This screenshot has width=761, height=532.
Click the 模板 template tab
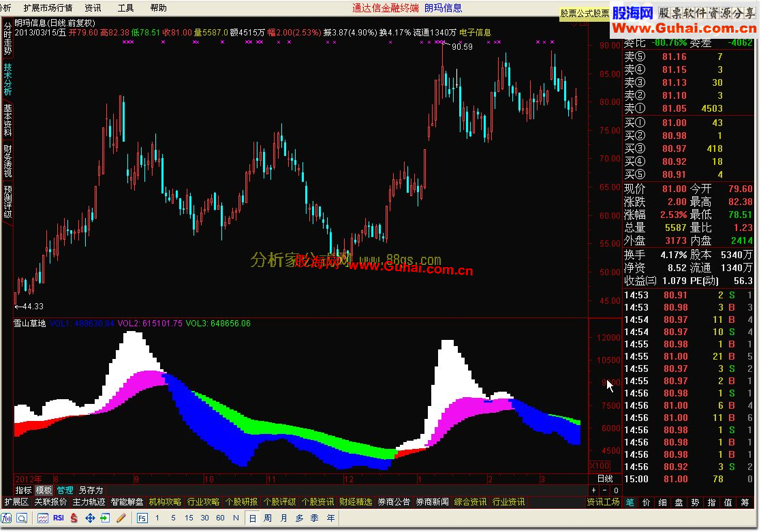pyautogui.click(x=44, y=490)
